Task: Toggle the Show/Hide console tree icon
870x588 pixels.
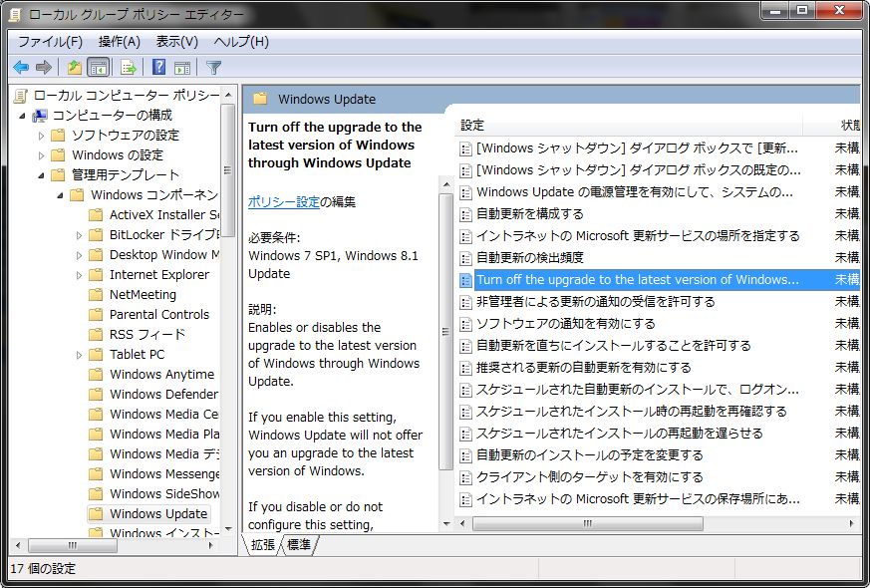Action: click(99, 68)
